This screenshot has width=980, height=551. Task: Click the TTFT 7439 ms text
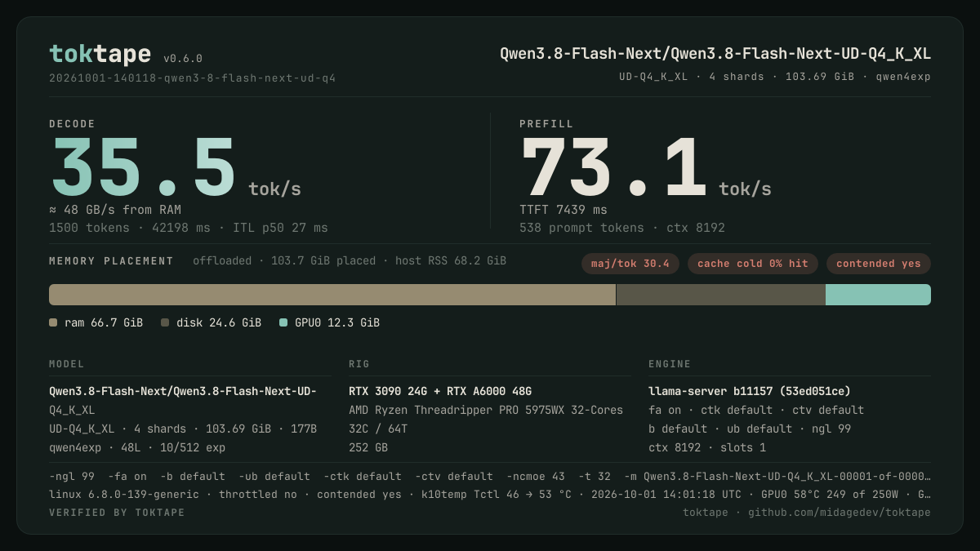click(563, 210)
